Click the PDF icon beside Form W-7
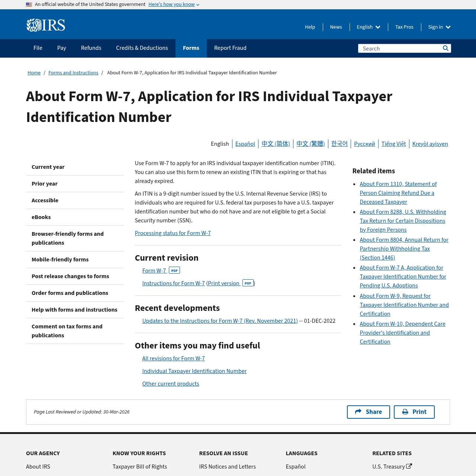The image size is (476, 476). (174, 270)
